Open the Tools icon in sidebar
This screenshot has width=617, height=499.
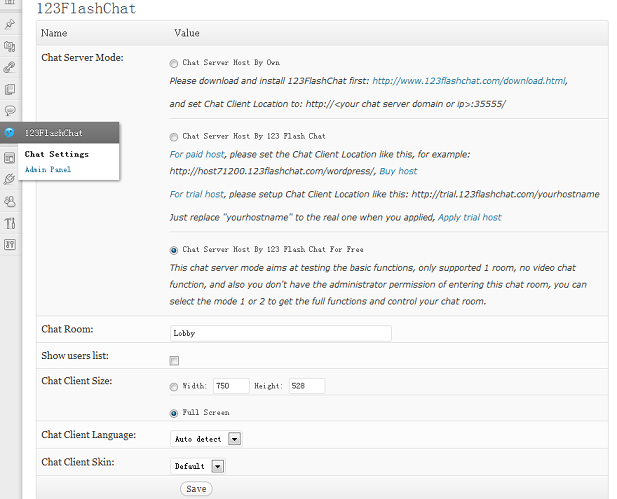(x=10, y=222)
